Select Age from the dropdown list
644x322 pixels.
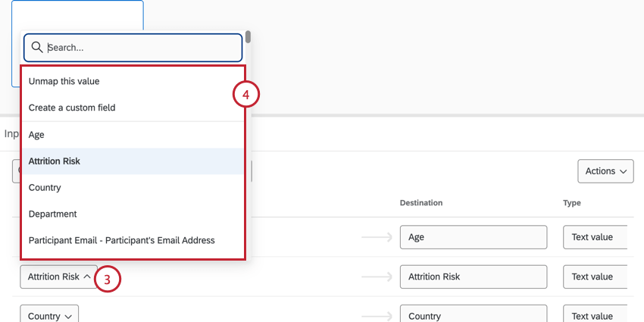coord(36,134)
